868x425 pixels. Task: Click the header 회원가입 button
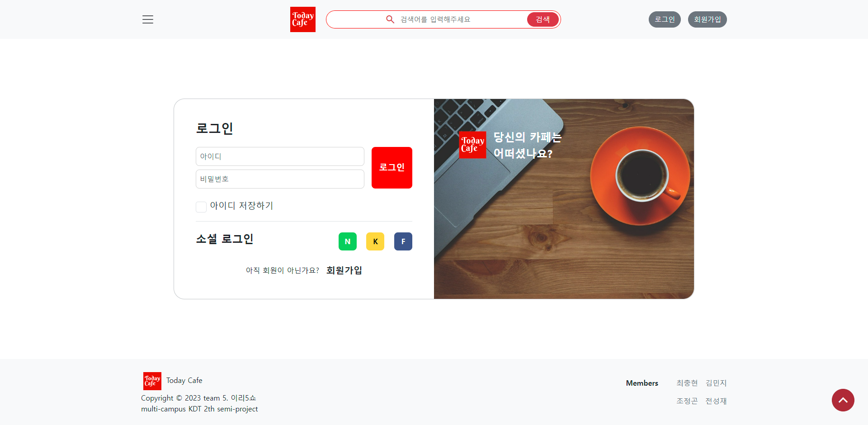708,19
